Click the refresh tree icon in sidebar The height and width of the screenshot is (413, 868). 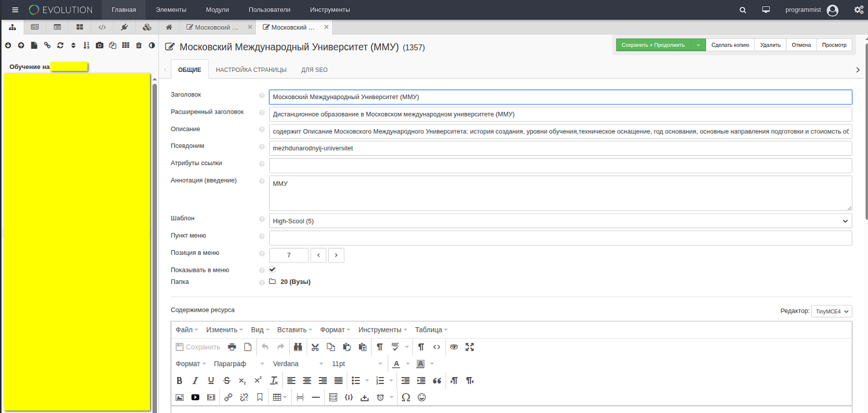[60, 45]
